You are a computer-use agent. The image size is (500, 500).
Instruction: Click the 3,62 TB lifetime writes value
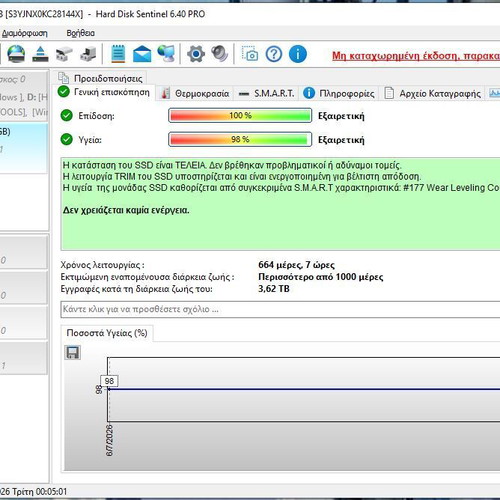coord(274,289)
